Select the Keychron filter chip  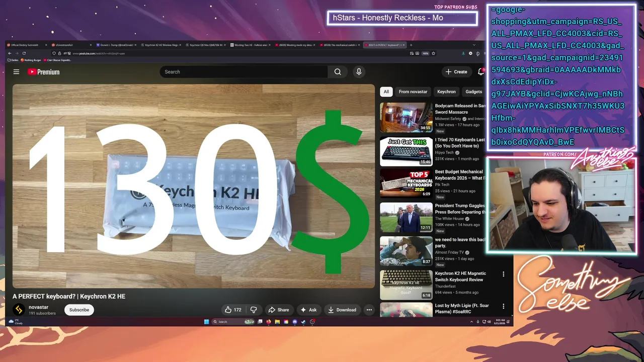coord(446,92)
